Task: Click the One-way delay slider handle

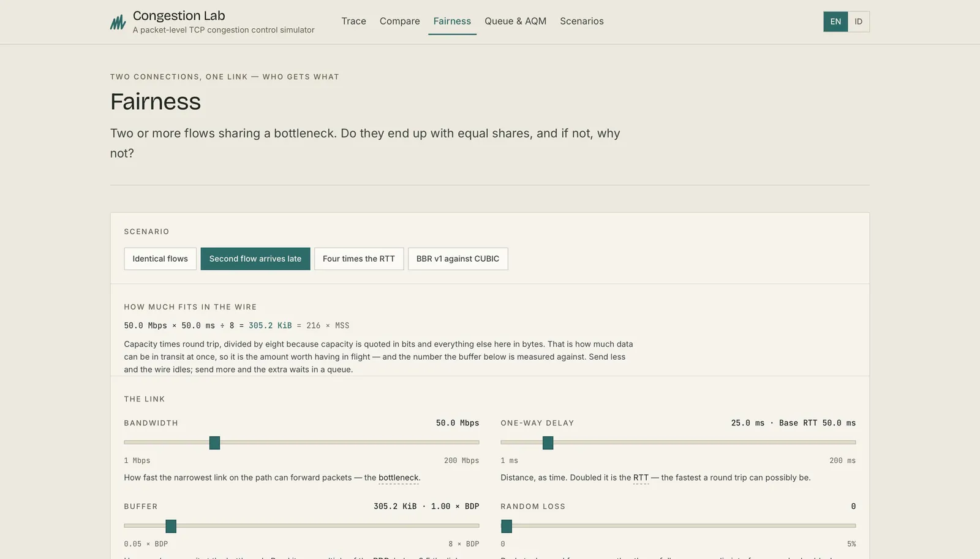Action: click(x=548, y=443)
